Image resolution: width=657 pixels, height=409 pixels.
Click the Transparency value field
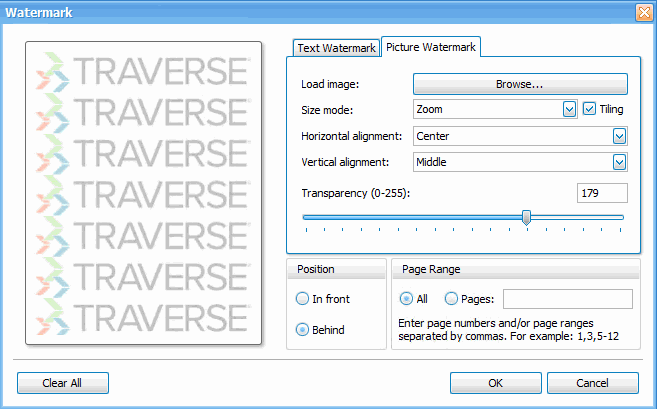pos(602,193)
